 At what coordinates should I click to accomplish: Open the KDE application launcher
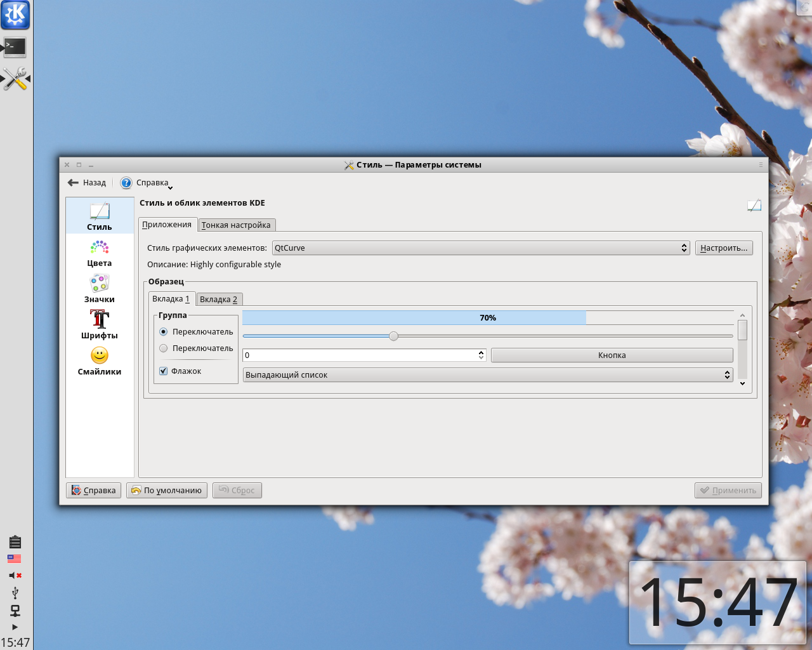(x=15, y=15)
